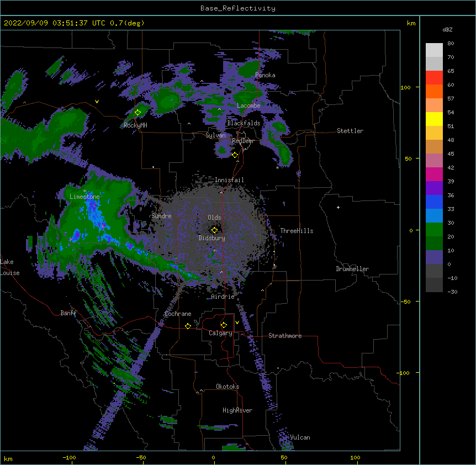Click the yellow diamond marker south of Cochrane

(188, 326)
